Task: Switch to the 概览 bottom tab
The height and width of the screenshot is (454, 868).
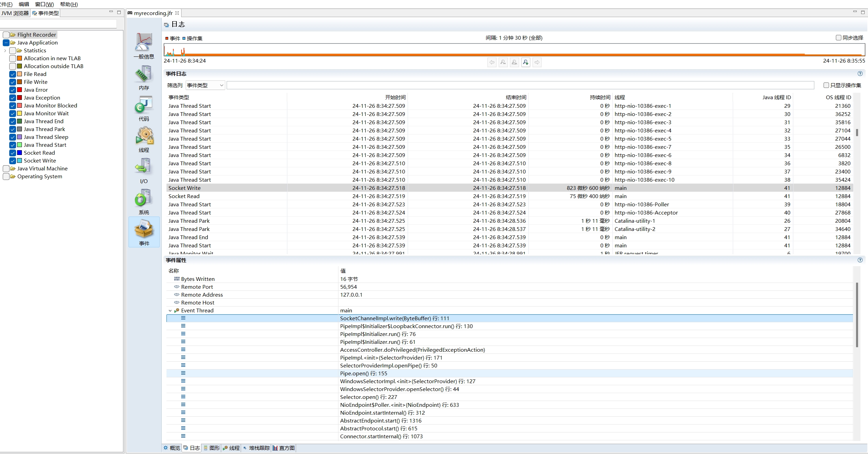Action: click(x=172, y=448)
